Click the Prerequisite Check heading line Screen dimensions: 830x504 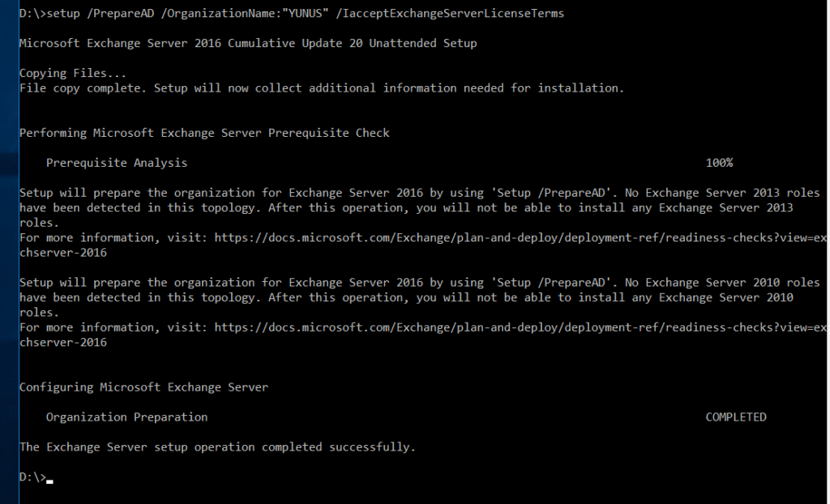coord(204,132)
